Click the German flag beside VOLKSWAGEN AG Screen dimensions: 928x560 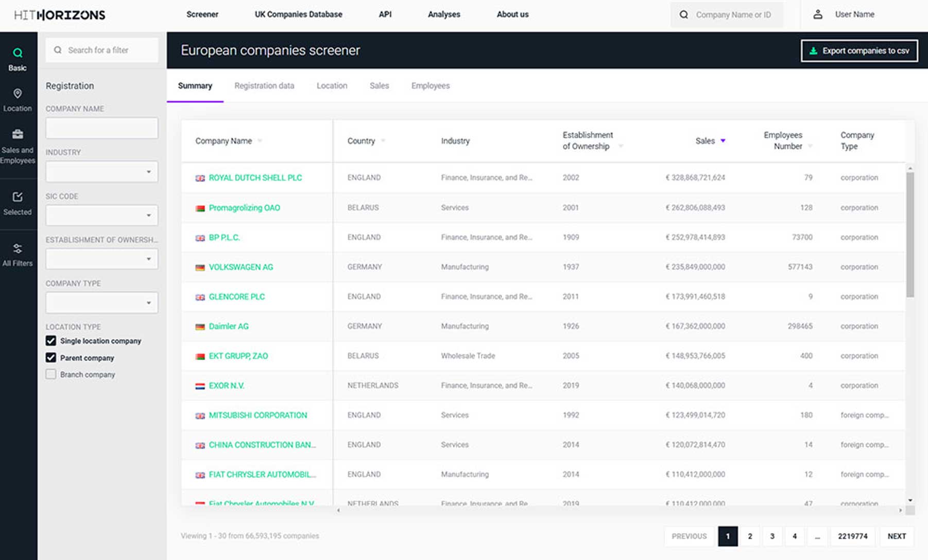click(200, 268)
